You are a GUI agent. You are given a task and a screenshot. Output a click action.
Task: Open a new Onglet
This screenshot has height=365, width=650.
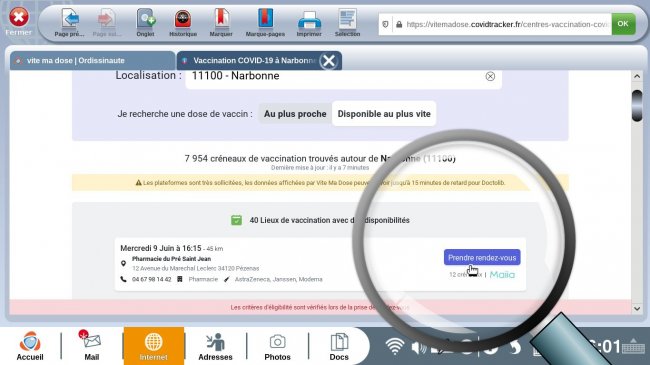tap(146, 22)
